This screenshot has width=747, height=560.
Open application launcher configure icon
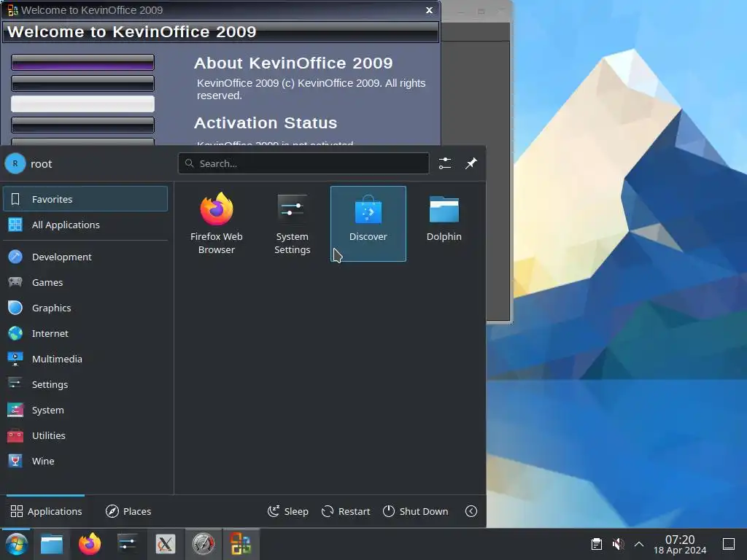point(445,163)
